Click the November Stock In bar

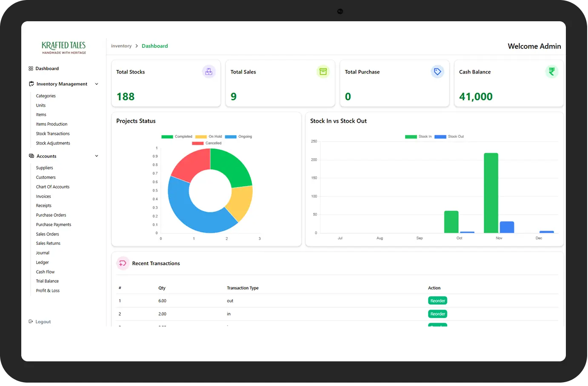[491, 193]
